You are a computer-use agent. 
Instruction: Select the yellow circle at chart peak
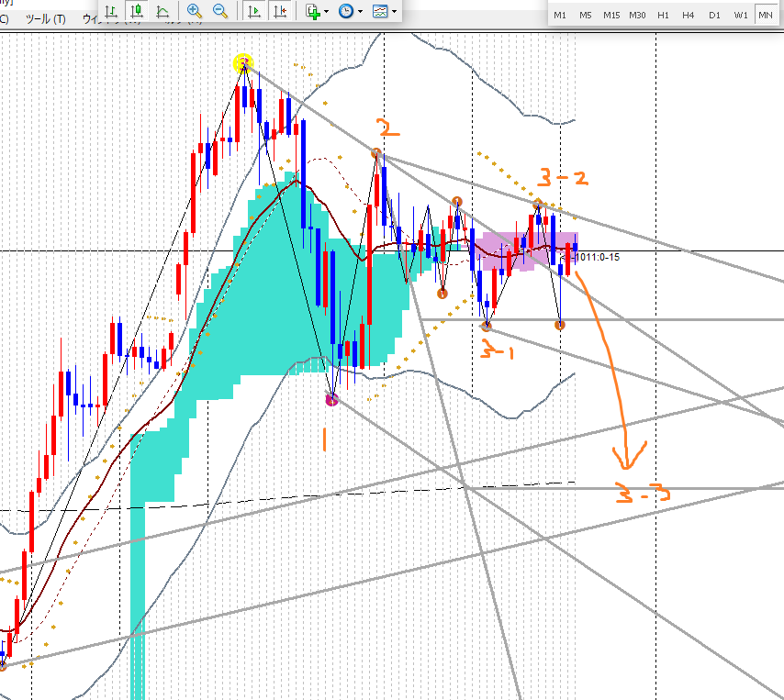(242, 62)
